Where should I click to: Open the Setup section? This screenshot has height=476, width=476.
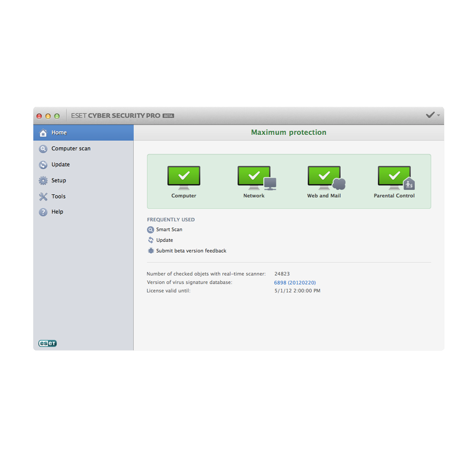pos(83,180)
